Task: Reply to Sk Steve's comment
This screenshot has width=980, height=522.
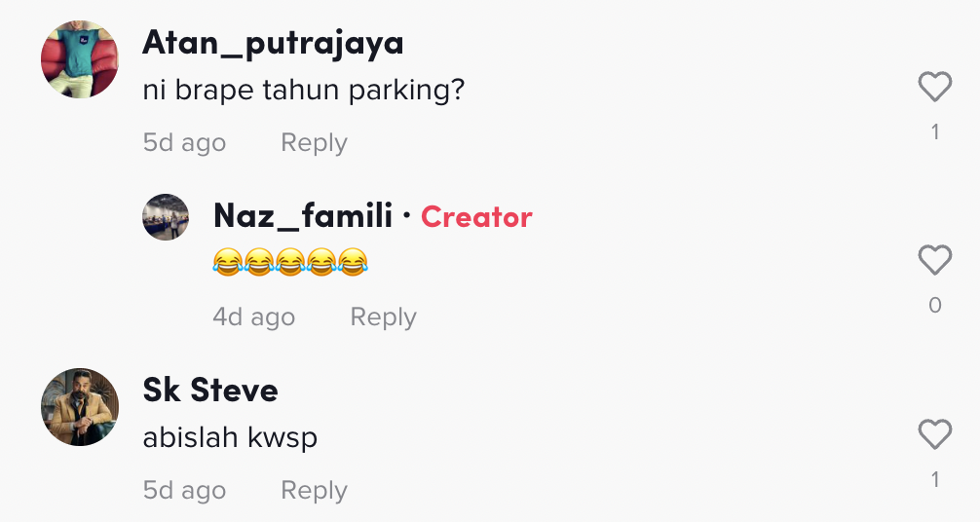Action: point(314,490)
